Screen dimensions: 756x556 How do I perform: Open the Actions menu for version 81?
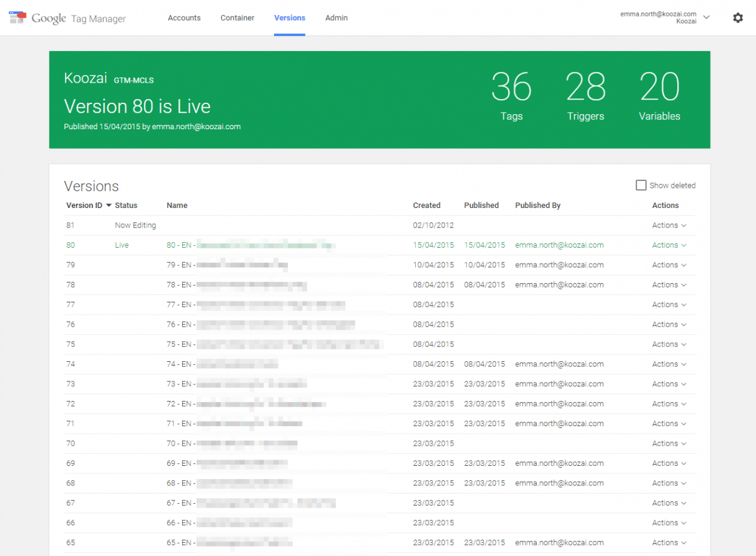(x=670, y=225)
